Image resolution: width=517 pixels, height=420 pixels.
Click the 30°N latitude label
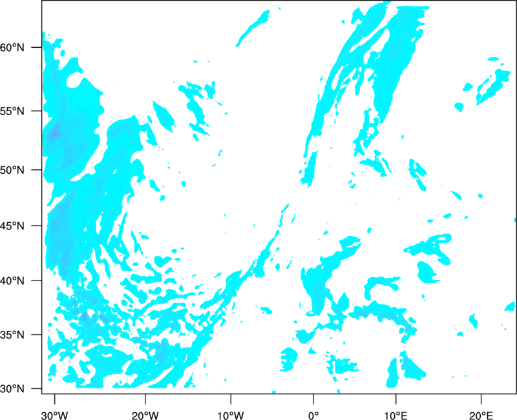click(12, 389)
